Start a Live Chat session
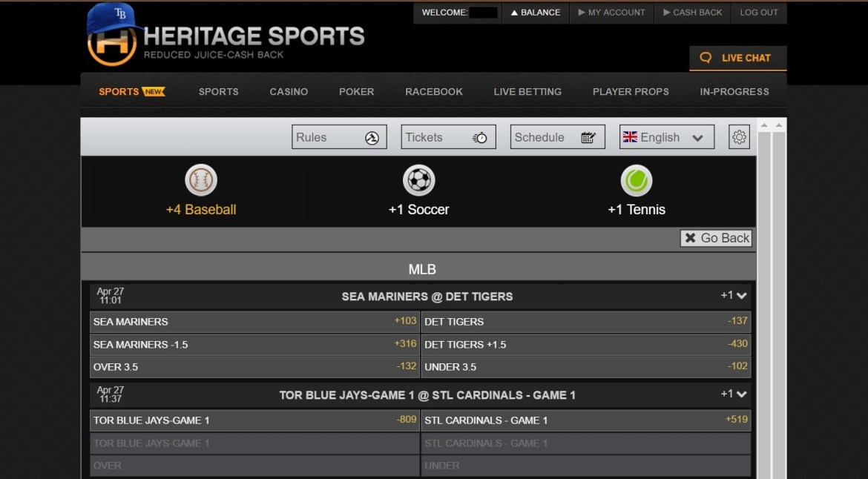868x479 pixels. pos(737,58)
